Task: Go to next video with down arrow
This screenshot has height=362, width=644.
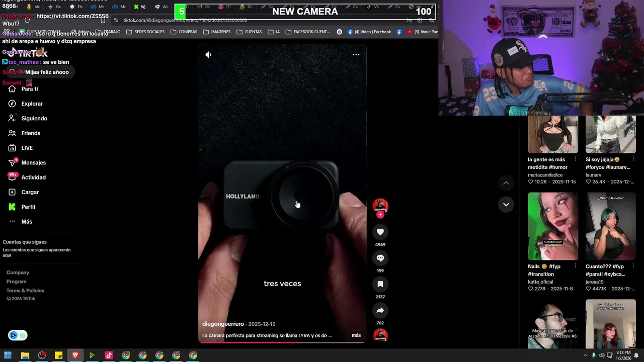Action: pos(506,205)
